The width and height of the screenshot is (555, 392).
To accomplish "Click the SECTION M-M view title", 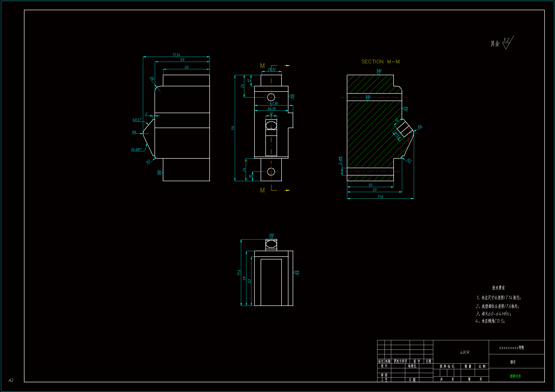I will point(380,62).
